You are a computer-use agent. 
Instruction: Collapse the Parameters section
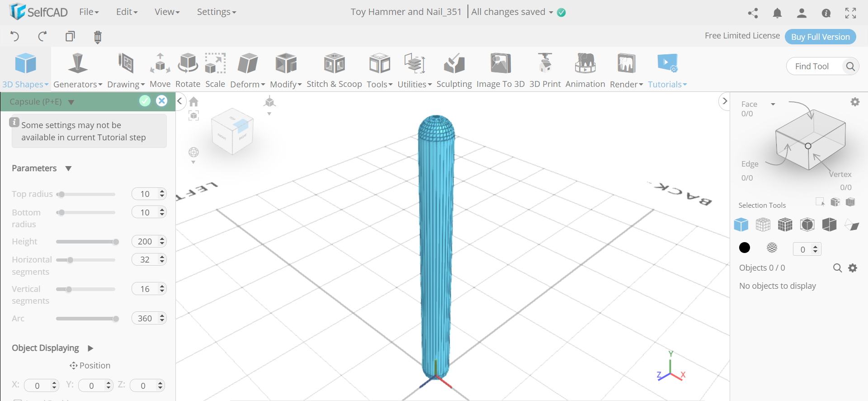[68, 168]
